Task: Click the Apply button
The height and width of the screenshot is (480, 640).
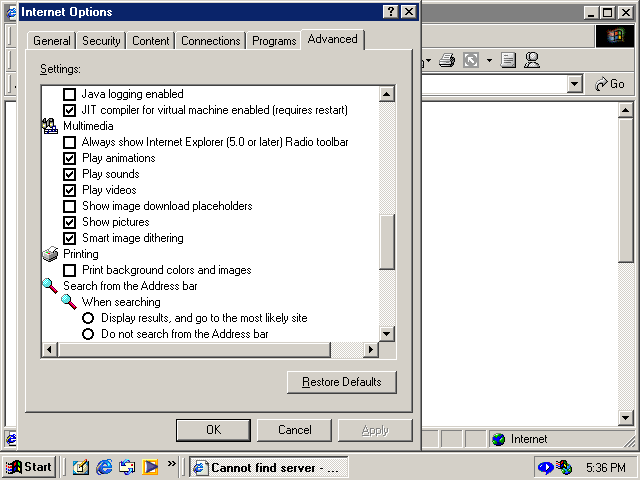Action: pos(375,430)
